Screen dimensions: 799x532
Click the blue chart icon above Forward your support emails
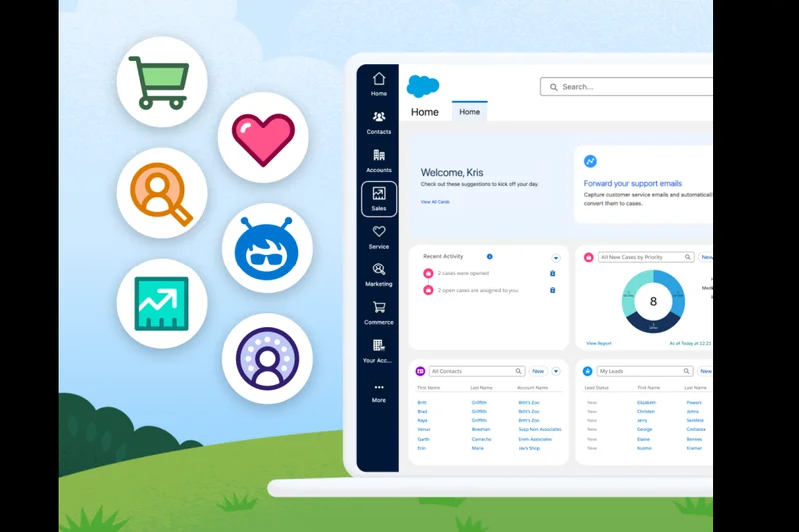(x=590, y=161)
